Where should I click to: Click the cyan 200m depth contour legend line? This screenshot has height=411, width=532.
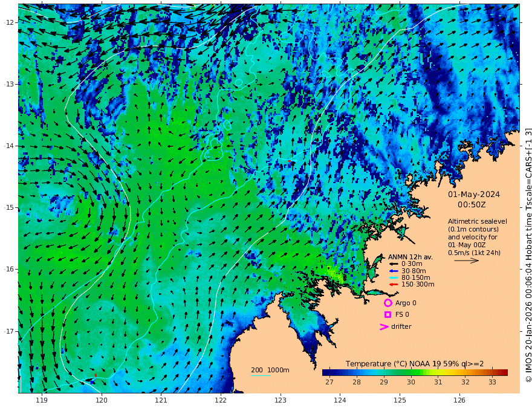pyautogui.click(x=260, y=376)
